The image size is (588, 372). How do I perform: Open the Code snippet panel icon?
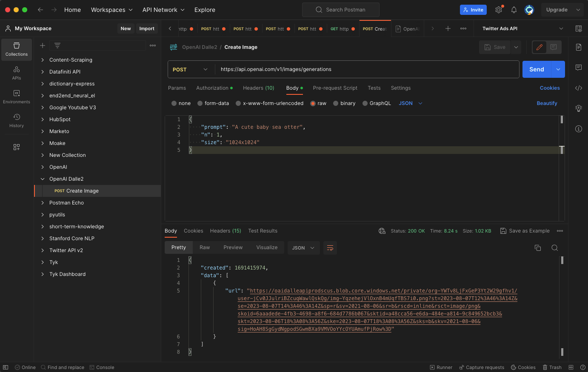tap(579, 88)
